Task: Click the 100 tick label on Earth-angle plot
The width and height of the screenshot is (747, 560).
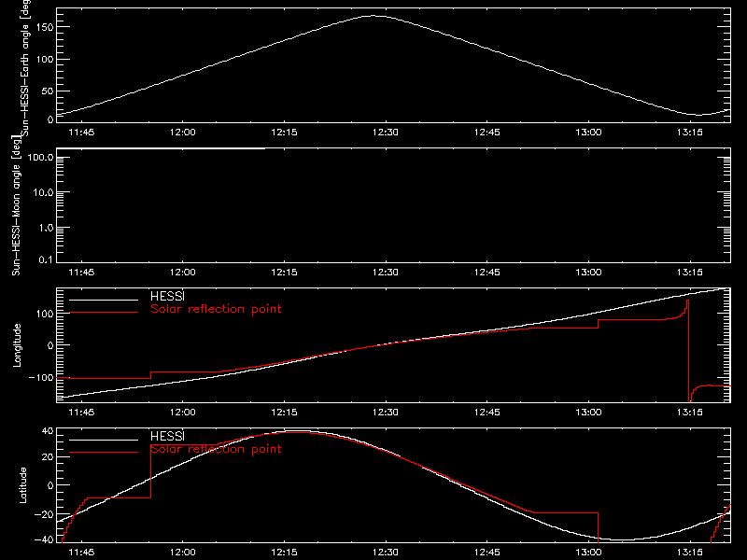Action: coord(44,59)
